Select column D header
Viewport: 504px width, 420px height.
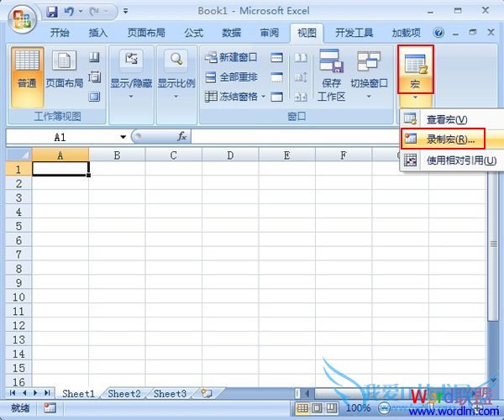(230, 155)
